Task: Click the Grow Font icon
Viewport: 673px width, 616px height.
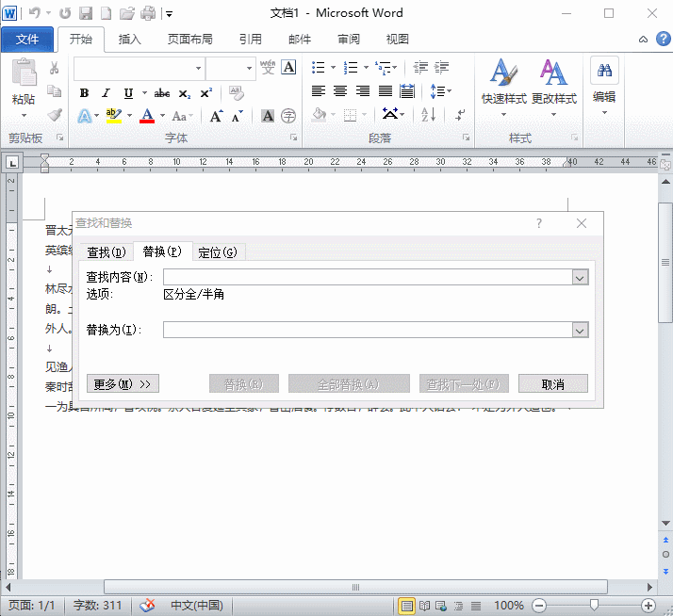Action: tap(217, 116)
